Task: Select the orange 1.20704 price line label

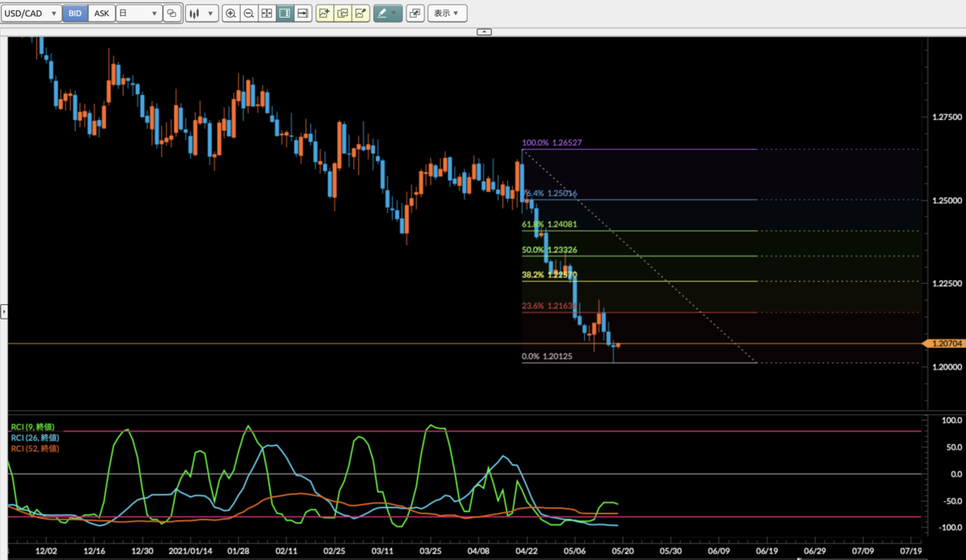Action: 943,344
